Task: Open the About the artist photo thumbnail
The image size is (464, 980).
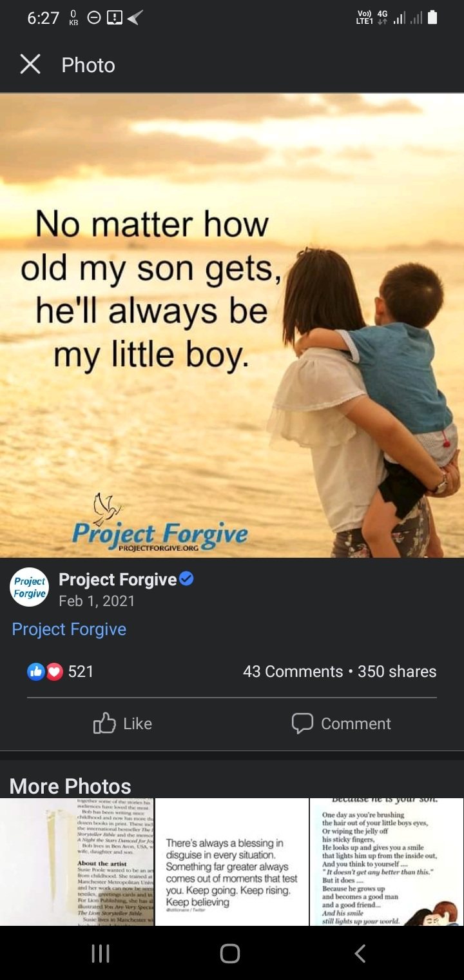Action: [x=77, y=862]
